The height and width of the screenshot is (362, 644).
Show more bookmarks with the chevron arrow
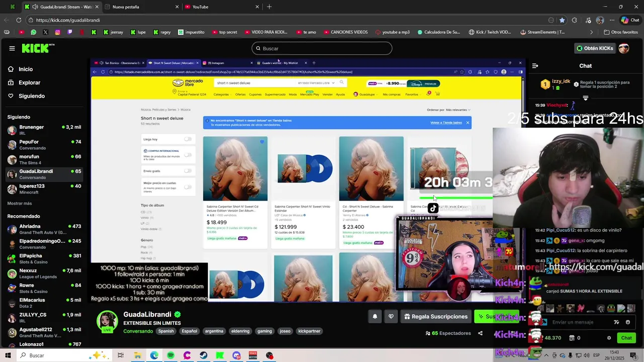pos(592,32)
